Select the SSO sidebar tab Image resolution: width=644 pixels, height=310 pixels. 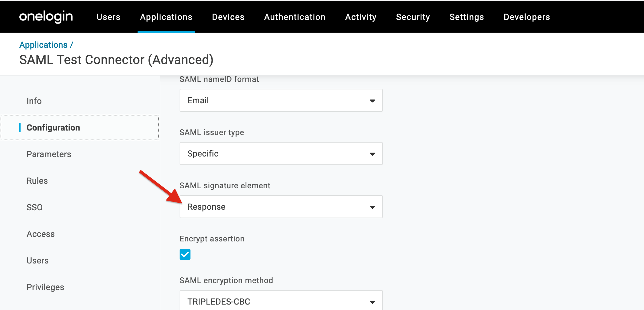tap(34, 207)
